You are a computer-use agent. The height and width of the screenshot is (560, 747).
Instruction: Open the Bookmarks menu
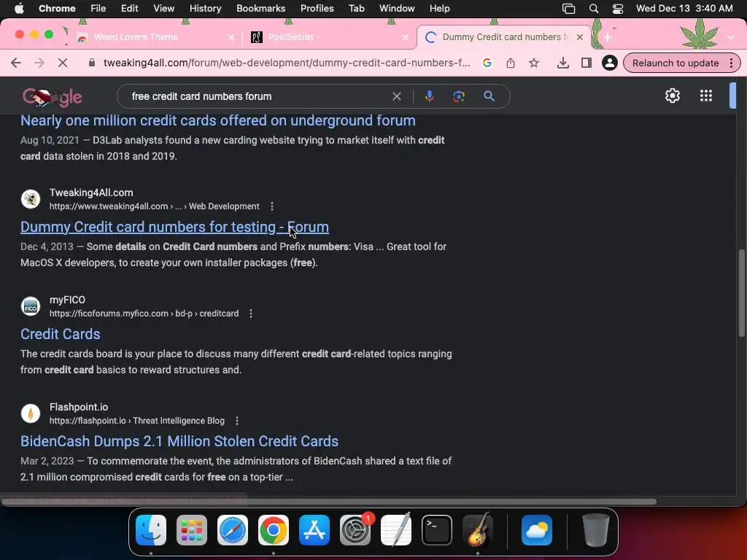click(260, 9)
